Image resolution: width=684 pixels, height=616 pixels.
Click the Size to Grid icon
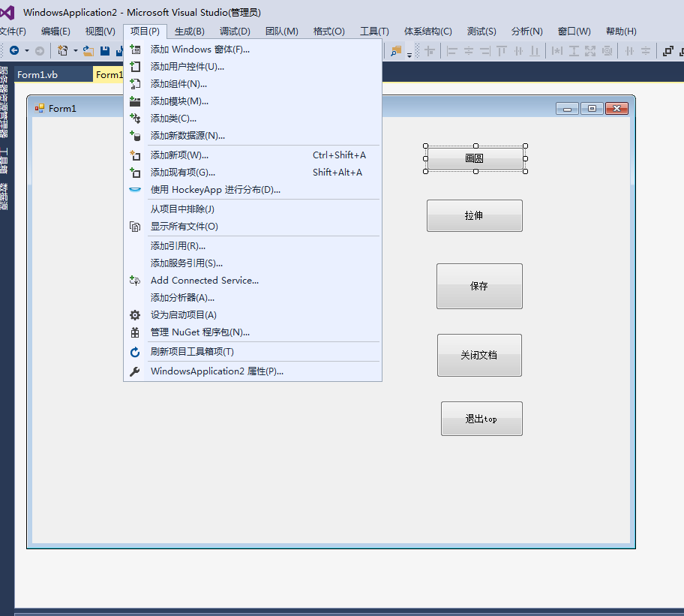click(x=607, y=51)
